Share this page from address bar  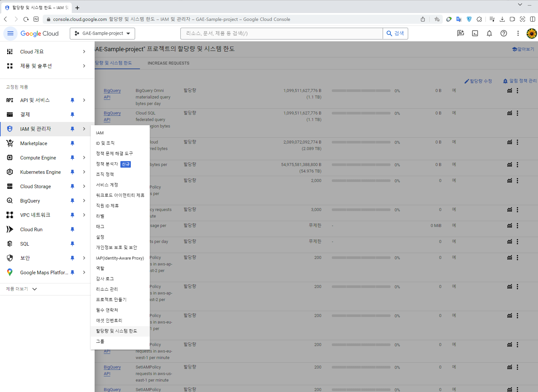point(423,19)
